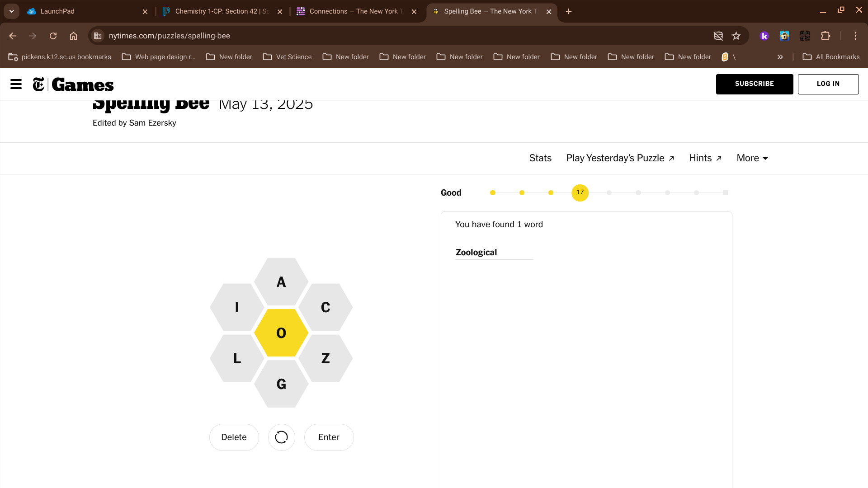Close the LaunchPad tab
868x488 pixels.
coord(145,12)
